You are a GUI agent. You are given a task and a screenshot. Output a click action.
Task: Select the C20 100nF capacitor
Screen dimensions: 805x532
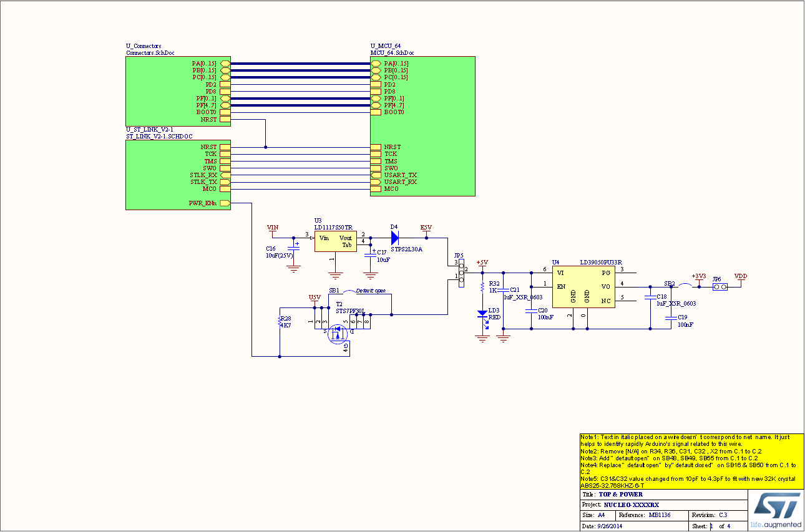click(x=531, y=310)
